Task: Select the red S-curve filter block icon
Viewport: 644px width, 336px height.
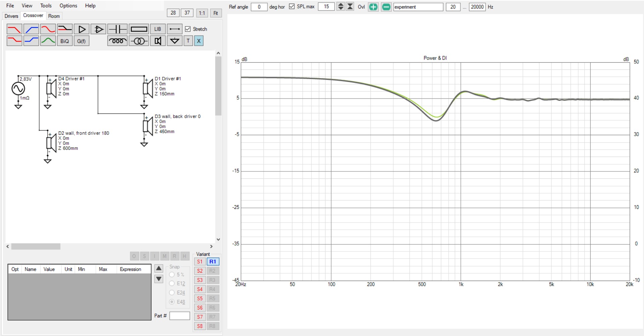Action: [48, 29]
